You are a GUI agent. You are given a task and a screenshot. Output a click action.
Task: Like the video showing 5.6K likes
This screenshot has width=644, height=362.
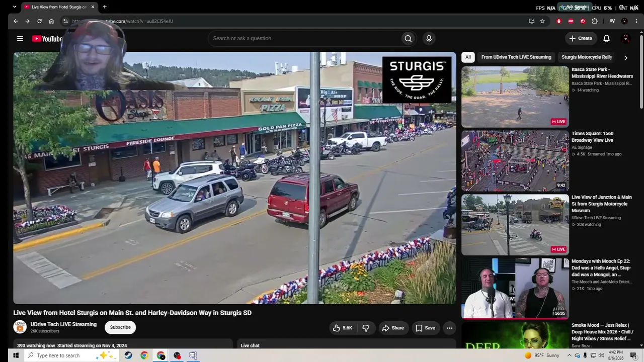(342, 328)
